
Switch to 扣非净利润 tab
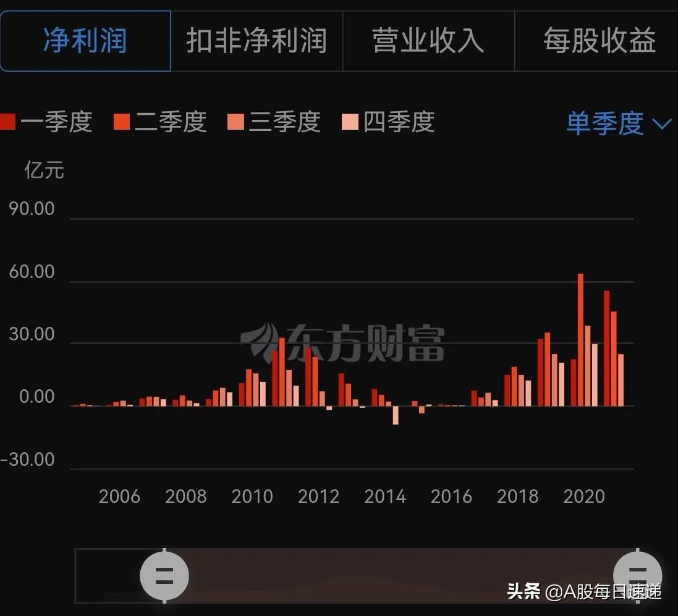pos(256,41)
